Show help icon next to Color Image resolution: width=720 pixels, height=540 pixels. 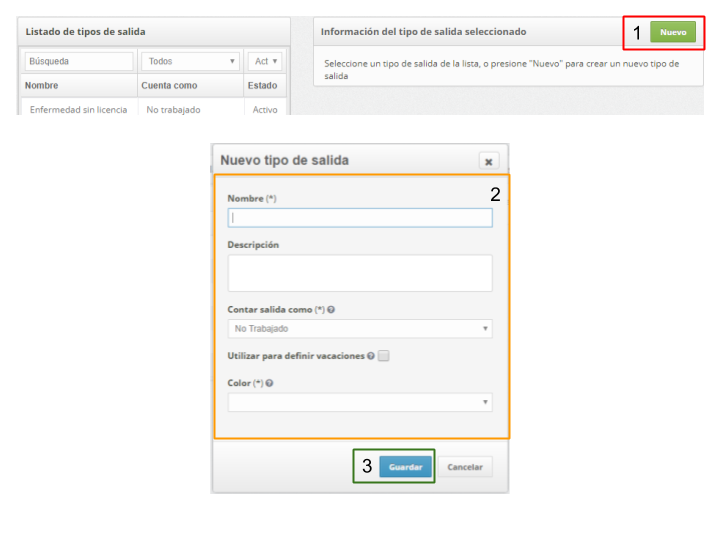point(269,383)
